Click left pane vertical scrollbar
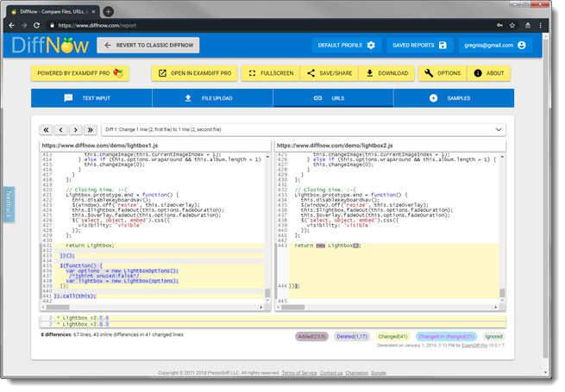Image resolution: width=565 pixels, height=392 pixels. point(267,228)
